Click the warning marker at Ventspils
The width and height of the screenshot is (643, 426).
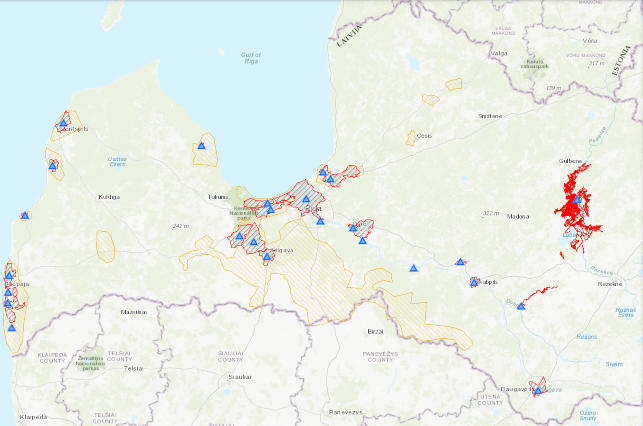tap(63, 123)
